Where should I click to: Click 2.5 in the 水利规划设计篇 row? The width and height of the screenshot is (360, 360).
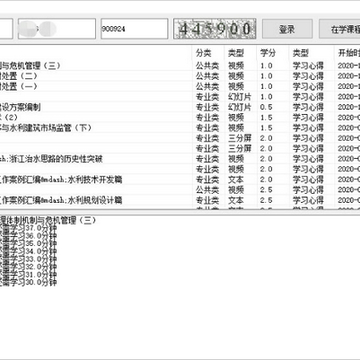click(266, 200)
